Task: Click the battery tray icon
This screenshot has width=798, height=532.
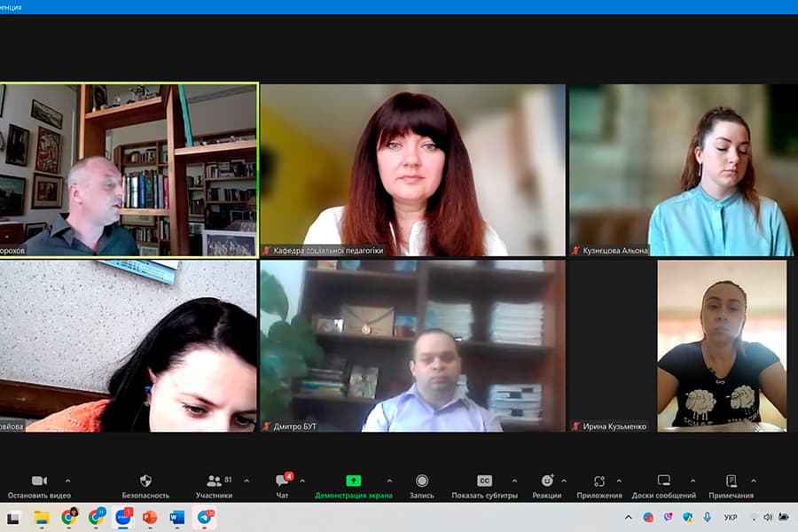Action: click(784, 517)
